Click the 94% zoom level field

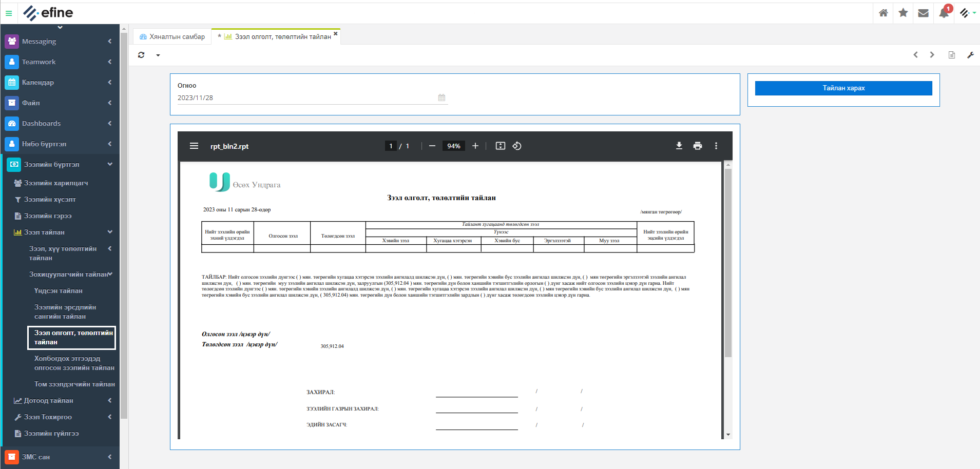(454, 146)
